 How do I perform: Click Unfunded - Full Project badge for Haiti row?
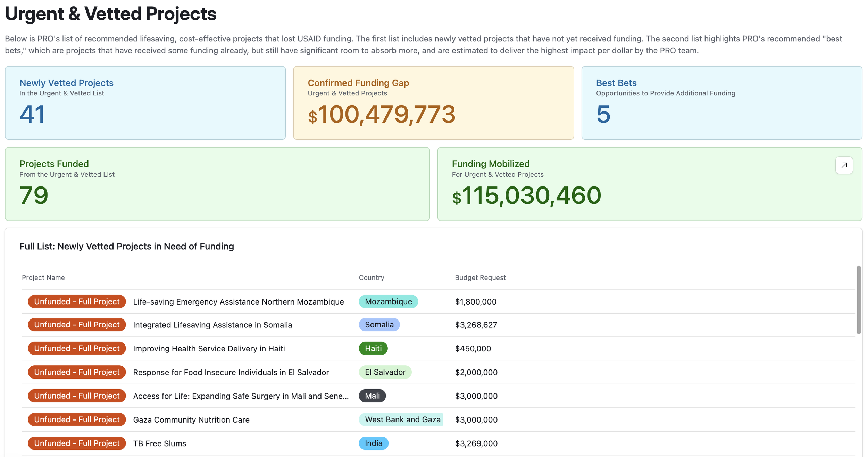tap(77, 348)
